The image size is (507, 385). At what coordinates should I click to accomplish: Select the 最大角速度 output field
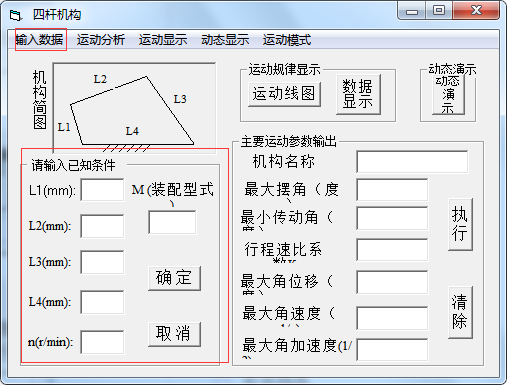pos(392,318)
